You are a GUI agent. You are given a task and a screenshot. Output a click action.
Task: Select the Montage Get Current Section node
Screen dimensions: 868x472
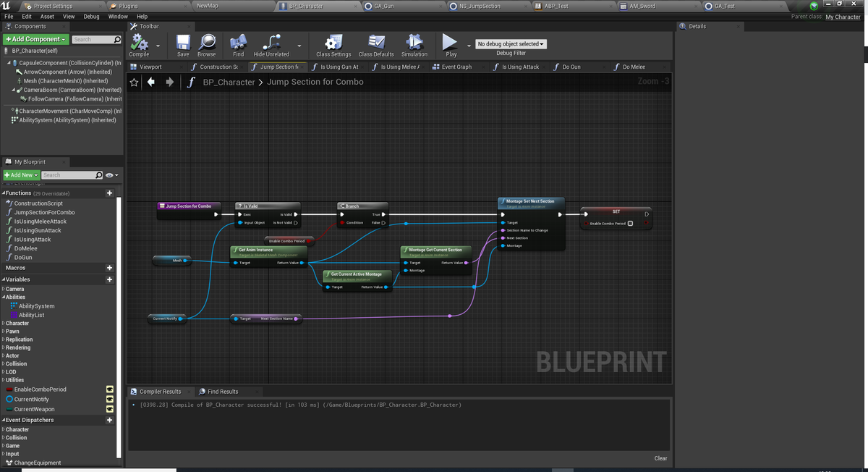coord(435,259)
